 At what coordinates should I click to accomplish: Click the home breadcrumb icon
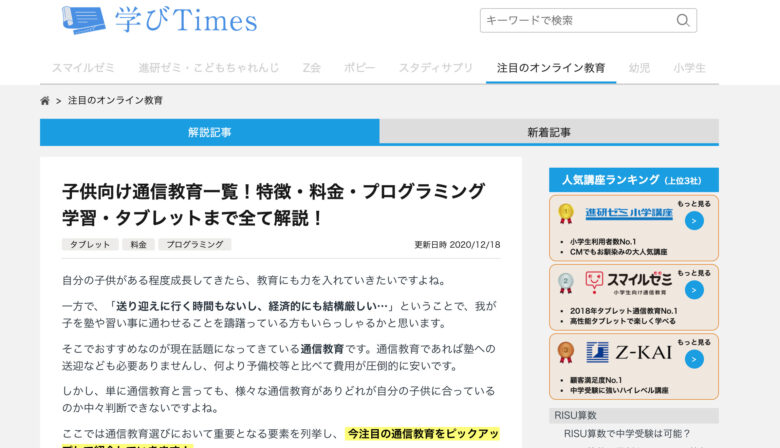tap(45, 101)
